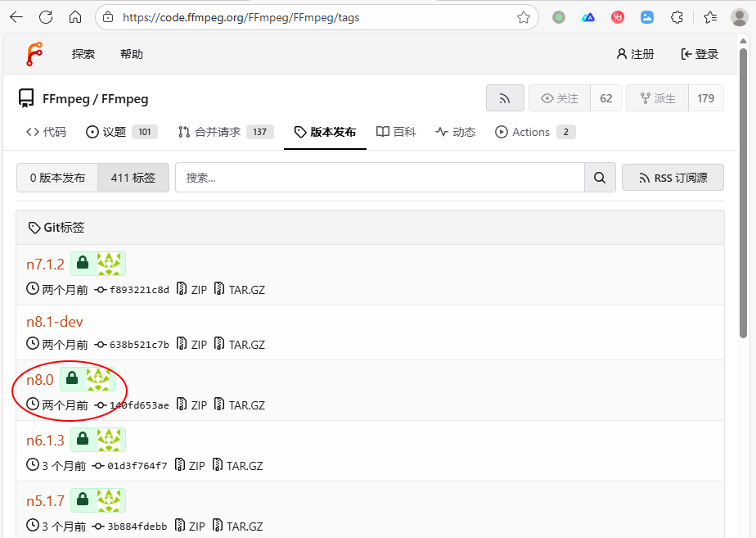Go back with the browser back arrow
This screenshot has height=538, width=756.
[x=16, y=17]
